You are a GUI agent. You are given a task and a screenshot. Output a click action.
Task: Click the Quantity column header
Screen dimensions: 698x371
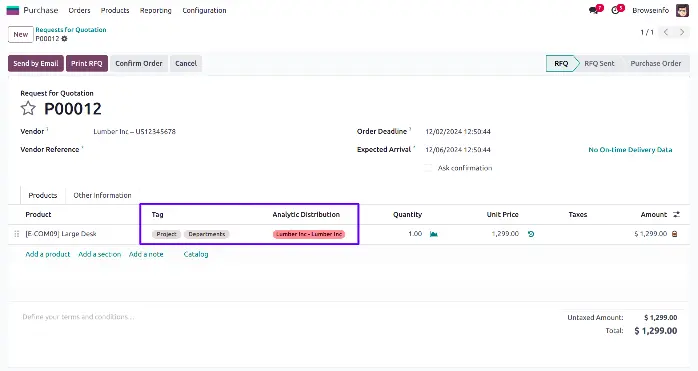407,214
